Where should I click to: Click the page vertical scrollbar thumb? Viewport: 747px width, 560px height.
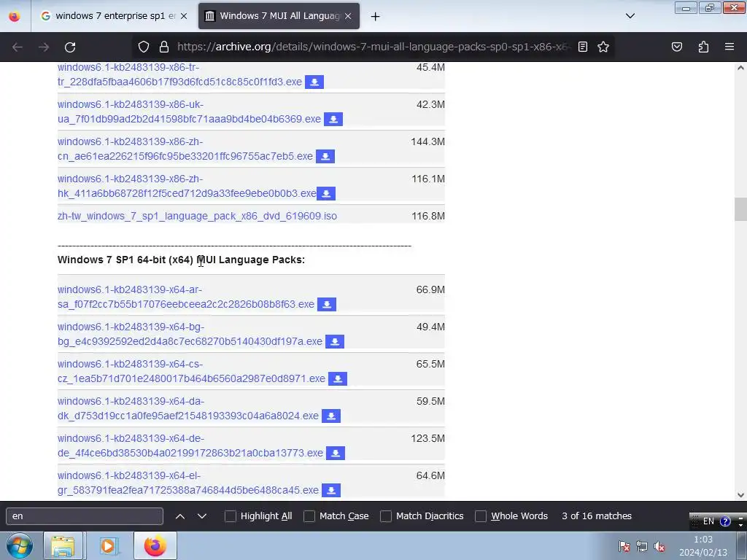pyautogui.click(x=740, y=209)
